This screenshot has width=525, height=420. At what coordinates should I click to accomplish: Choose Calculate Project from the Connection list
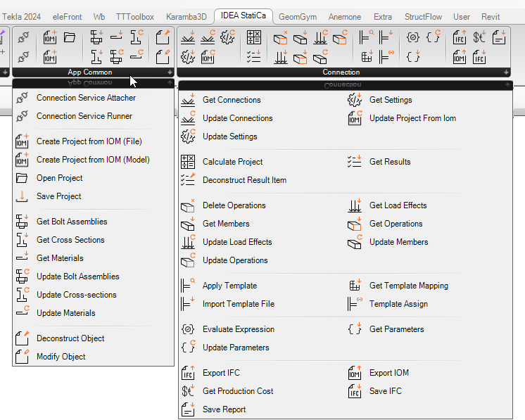click(x=232, y=162)
